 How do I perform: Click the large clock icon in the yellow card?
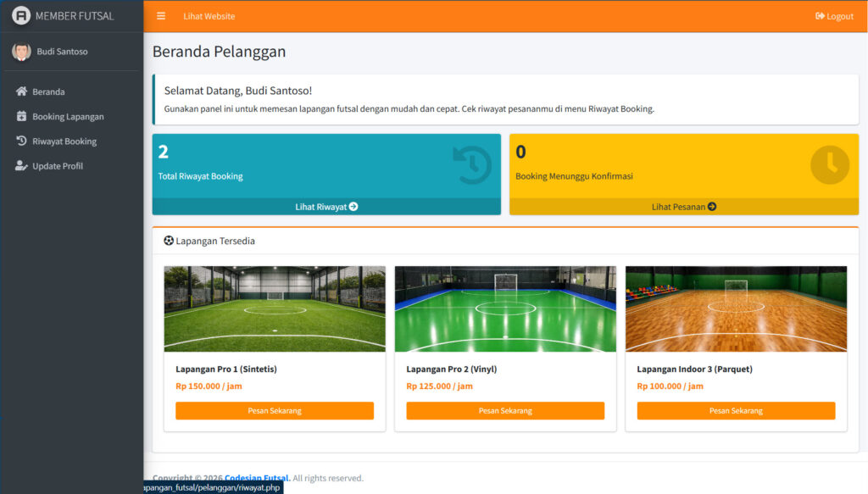[x=829, y=165]
